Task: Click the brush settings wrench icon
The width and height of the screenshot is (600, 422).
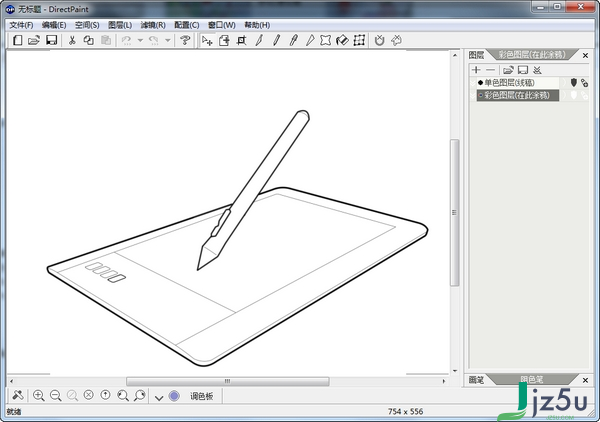Action: click(x=18, y=396)
